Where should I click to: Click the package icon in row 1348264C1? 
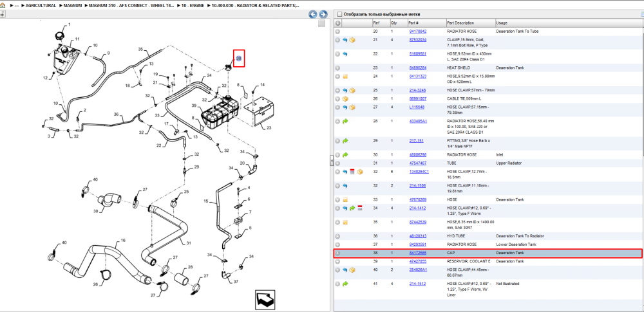coord(360,172)
